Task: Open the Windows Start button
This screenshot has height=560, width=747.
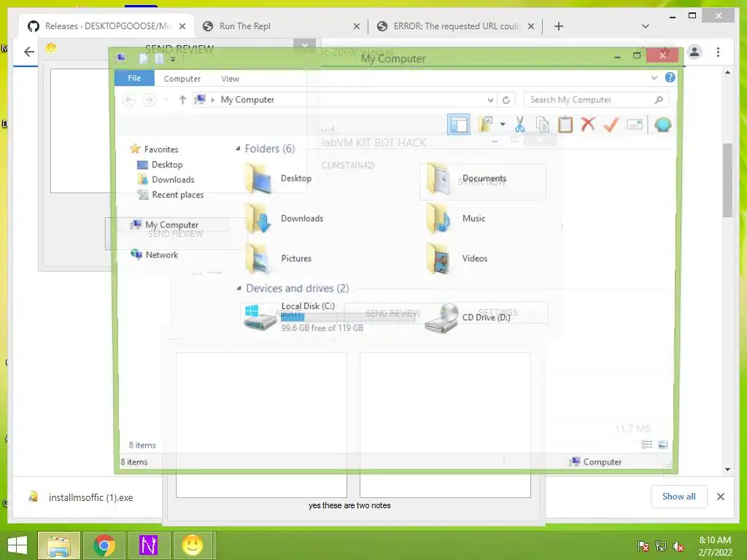Action: (18, 545)
